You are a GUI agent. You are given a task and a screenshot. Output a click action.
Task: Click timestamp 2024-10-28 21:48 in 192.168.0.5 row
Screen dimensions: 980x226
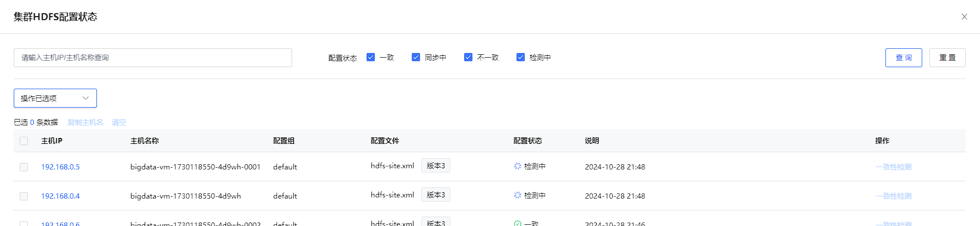615,167
